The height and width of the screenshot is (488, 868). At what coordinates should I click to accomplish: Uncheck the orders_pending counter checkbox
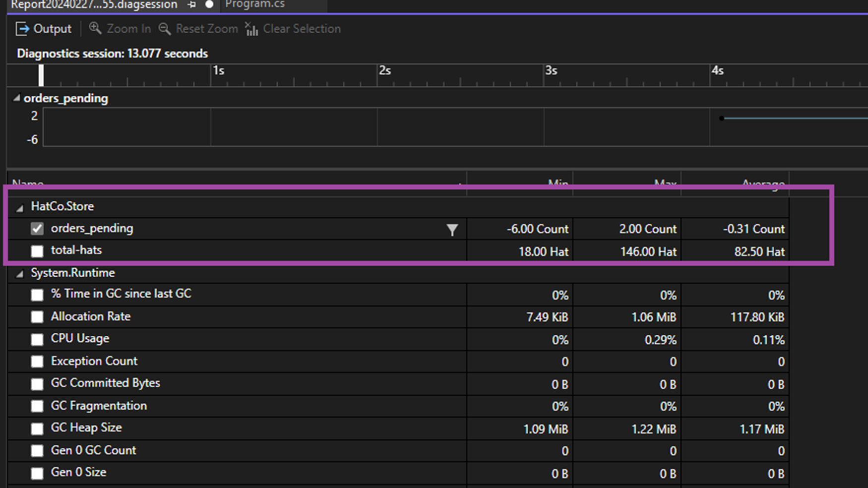[37, 228]
